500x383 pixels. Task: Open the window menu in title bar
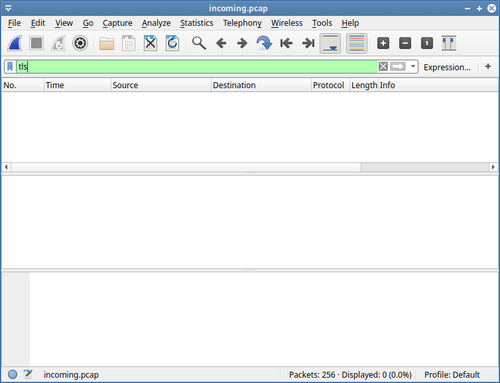(8, 8)
